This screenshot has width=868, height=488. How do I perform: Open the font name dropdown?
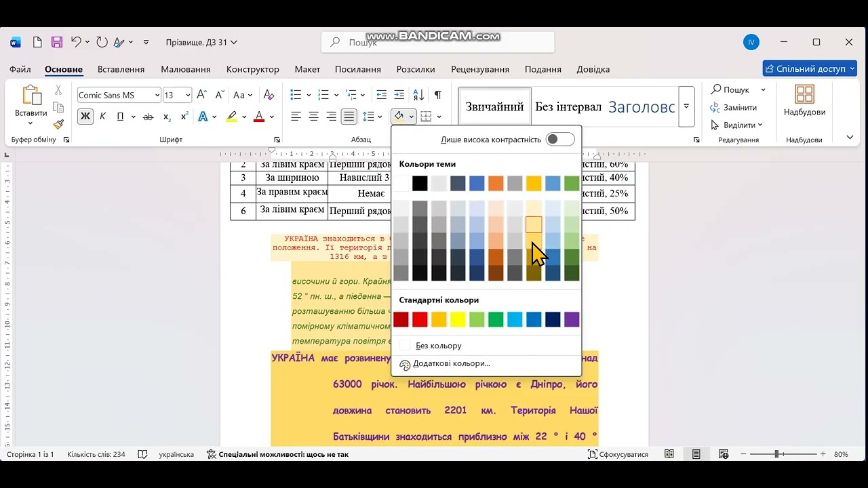[157, 96]
